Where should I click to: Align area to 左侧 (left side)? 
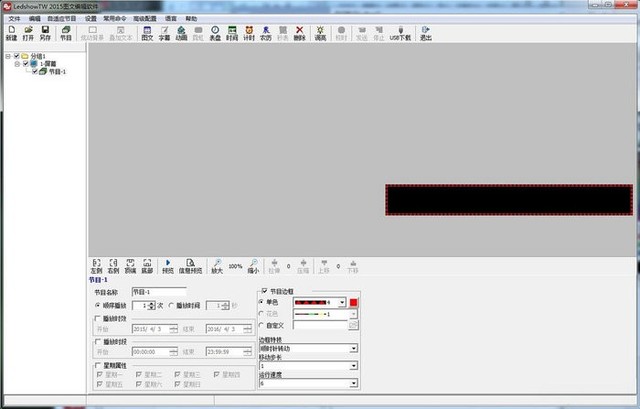(96, 266)
